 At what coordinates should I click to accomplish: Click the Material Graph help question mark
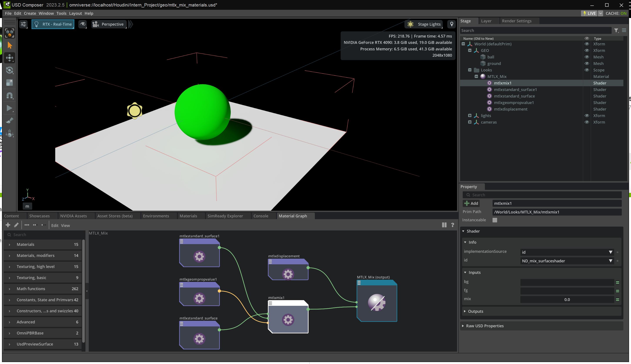[x=452, y=225]
